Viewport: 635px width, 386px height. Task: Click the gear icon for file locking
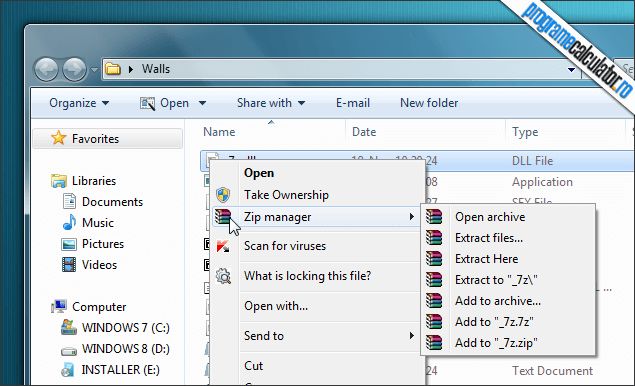coord(223,276)
